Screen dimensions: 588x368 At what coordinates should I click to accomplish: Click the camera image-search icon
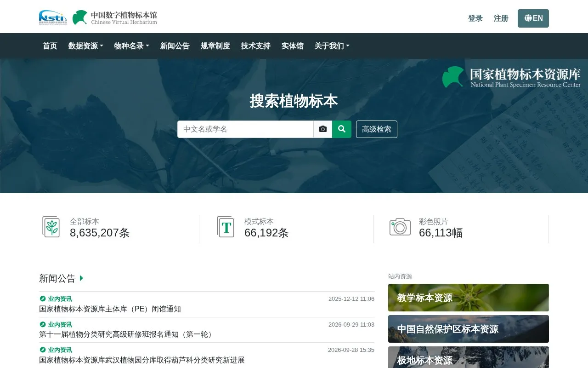pos(323,129)
